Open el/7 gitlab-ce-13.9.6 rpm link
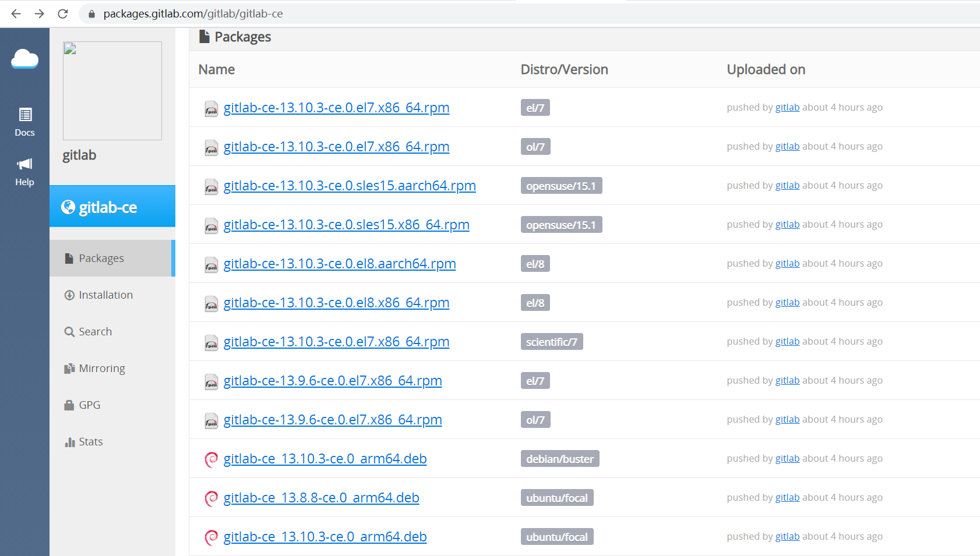The image size is (980, 556). coord(333,381)
